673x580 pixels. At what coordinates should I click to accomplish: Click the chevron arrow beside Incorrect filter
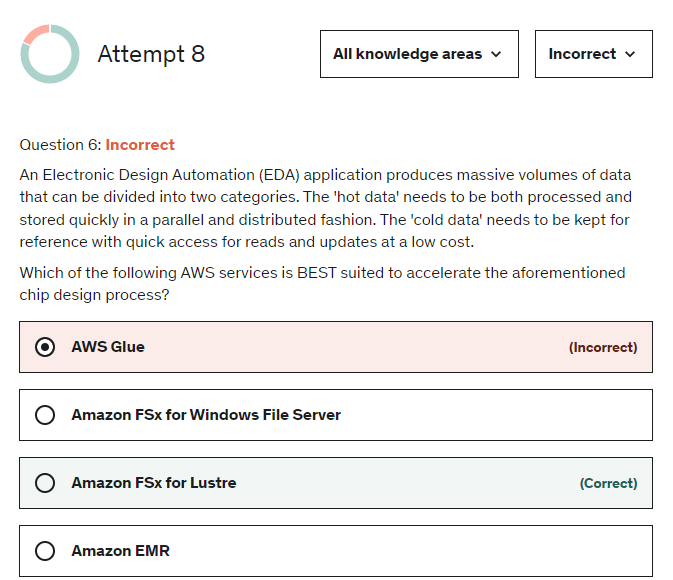coord(630,54)
